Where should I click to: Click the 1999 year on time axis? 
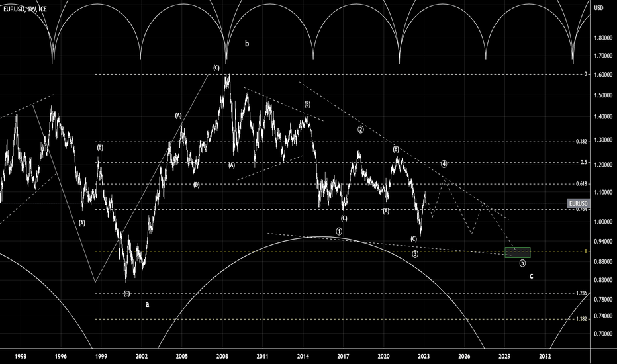[x=101, y=357]
